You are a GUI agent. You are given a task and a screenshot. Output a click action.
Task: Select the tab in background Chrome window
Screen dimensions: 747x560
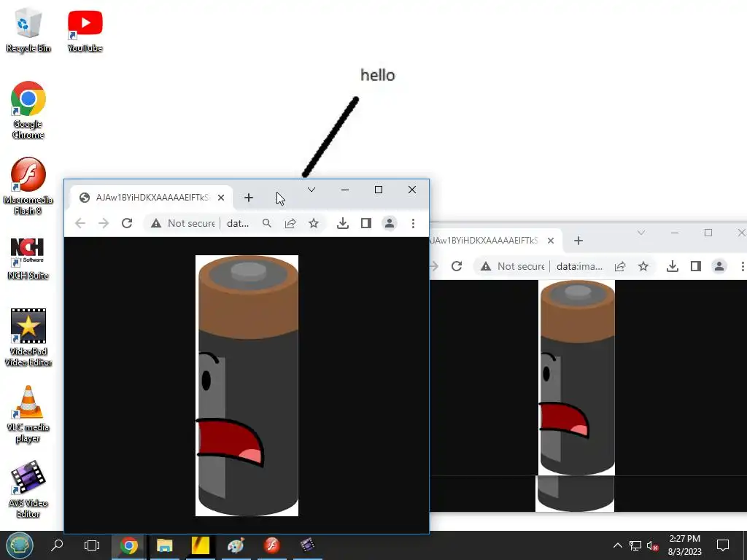coord(495,241)
